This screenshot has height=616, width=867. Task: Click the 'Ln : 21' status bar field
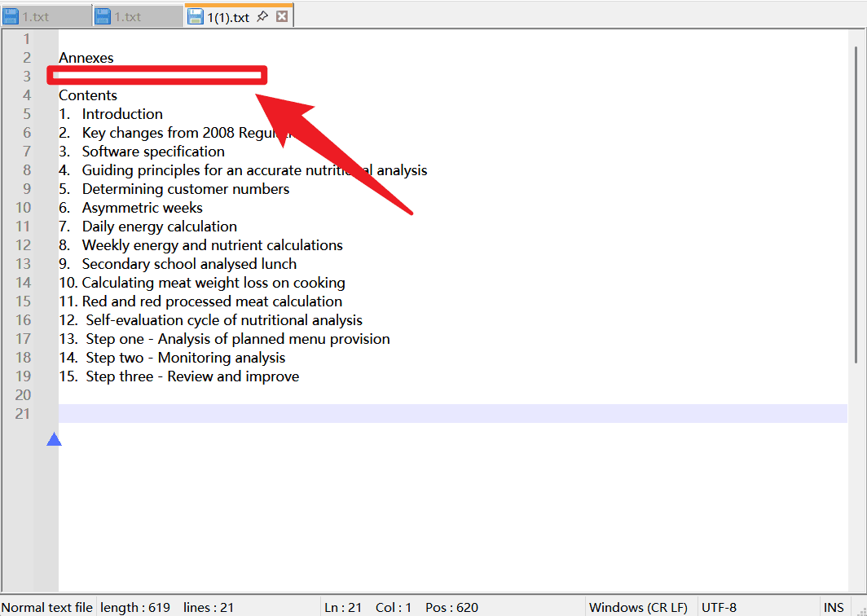(x=343, y=608)
